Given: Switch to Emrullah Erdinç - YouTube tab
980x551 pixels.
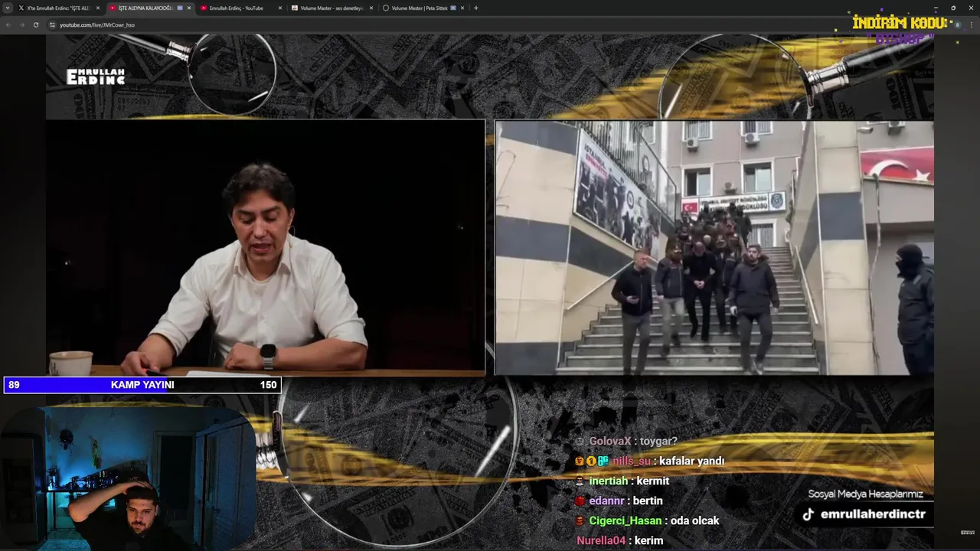Looking at the screenshot, I should tap(241, 8).
